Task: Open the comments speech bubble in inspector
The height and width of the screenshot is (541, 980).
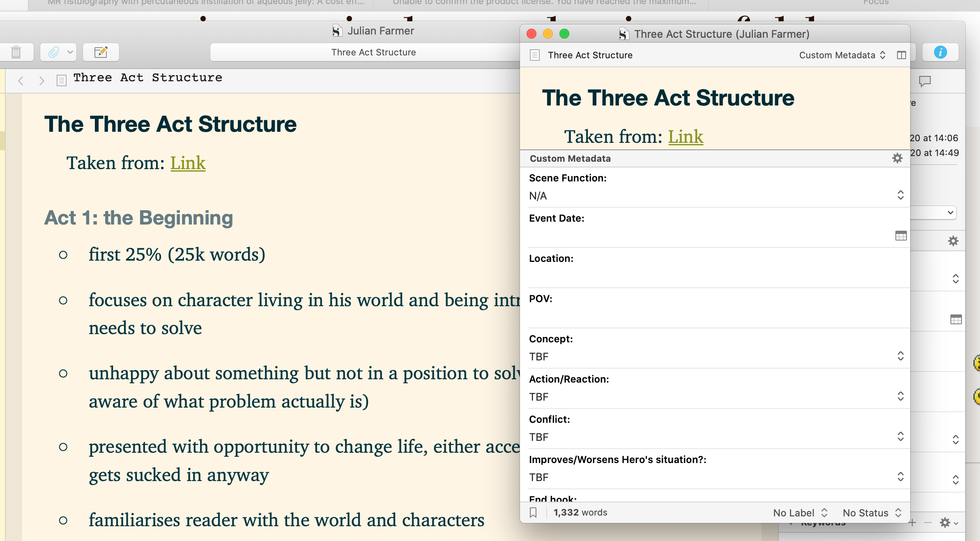Action: 925,81
